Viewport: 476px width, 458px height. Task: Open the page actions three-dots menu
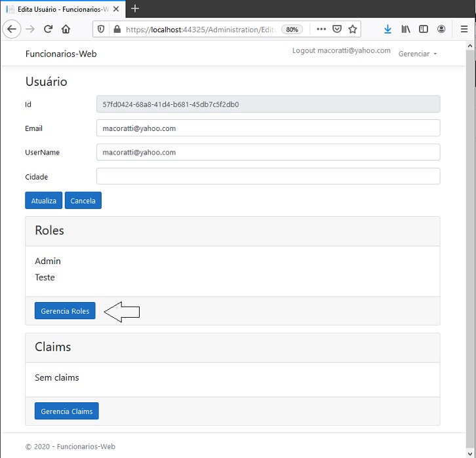pyautogui.click(x=321, y=29)
